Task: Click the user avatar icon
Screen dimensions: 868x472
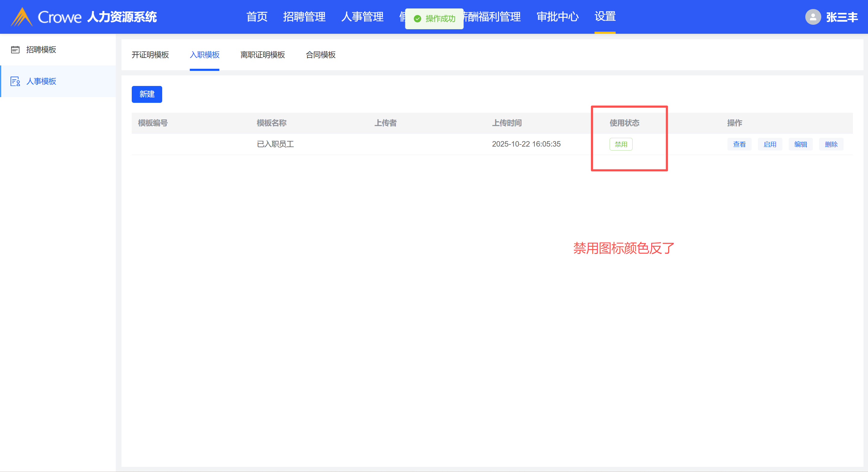Action: click(813, 17)
